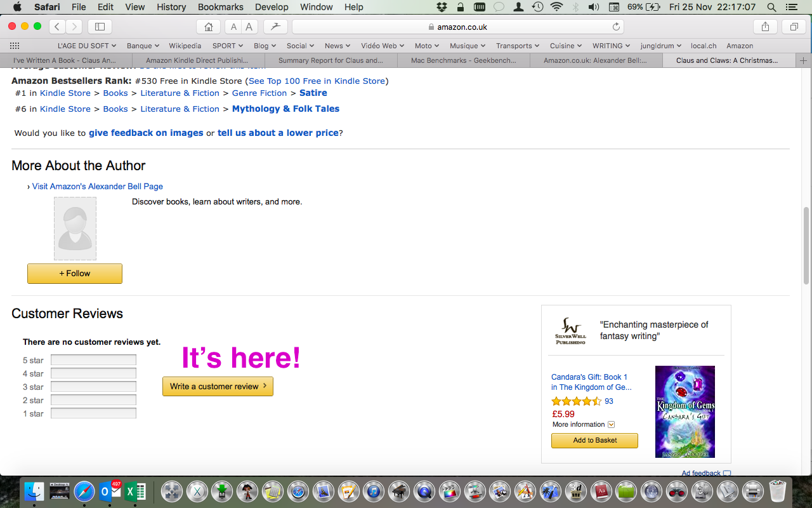Click Add to Basket button
Viewport: 812px width, 508px height.
point(594,441)
